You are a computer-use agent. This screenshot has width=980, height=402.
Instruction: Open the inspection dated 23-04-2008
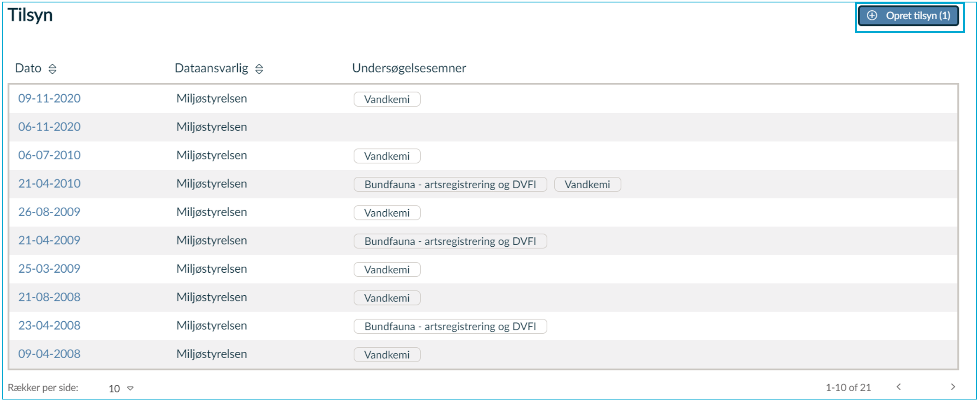(x=49, y=326)
